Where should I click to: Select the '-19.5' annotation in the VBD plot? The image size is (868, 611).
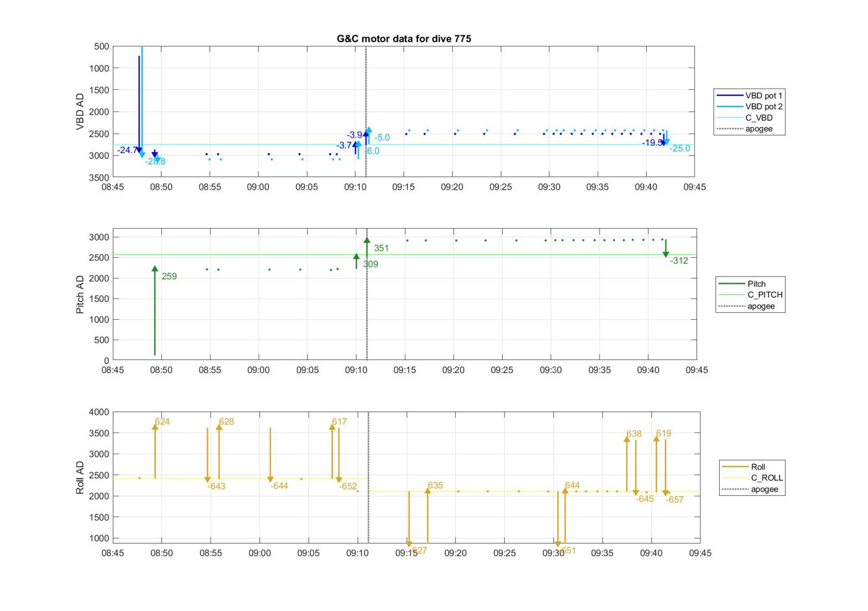(x=652, y=143)
